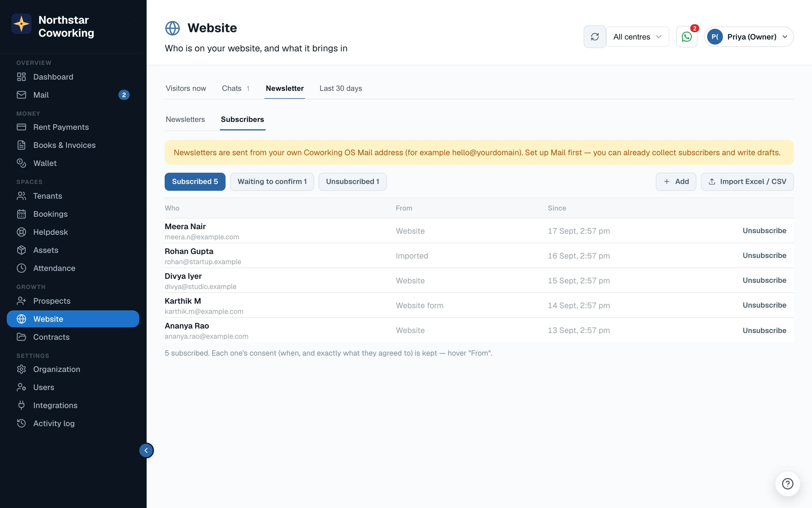The height and width of the screenshot is (508, 812).
Task: Open Dashboard from the sidebar
Action: (73, 77)
